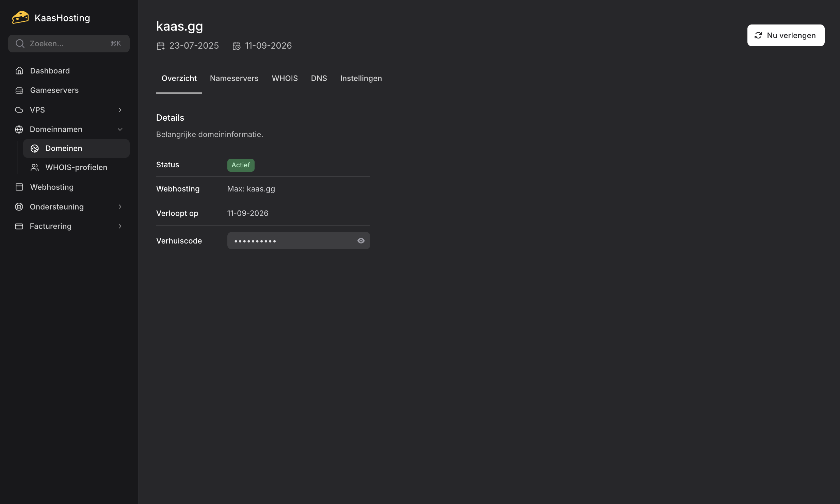Click the KaasHosting cheese logo
Image resolution: width=840 pixels, height=504 pixels.
[20, 17]
